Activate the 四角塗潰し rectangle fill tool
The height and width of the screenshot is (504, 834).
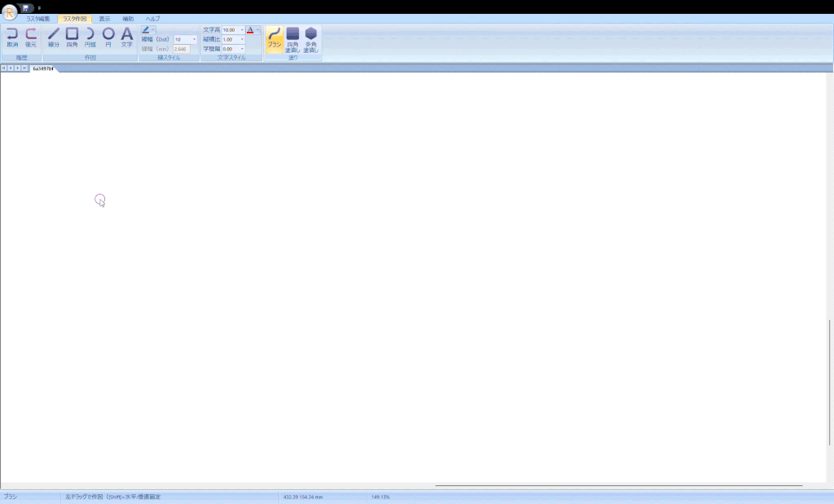(x=292, y=39)
